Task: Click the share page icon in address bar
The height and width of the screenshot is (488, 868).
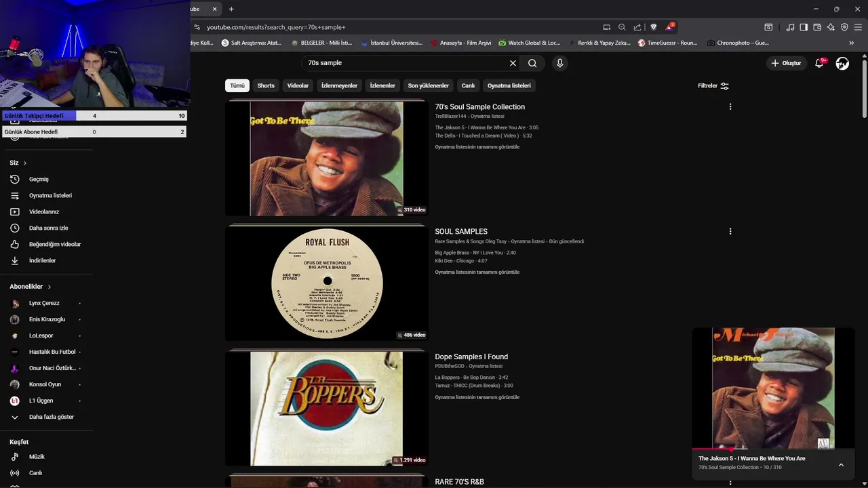Action: 637,27
